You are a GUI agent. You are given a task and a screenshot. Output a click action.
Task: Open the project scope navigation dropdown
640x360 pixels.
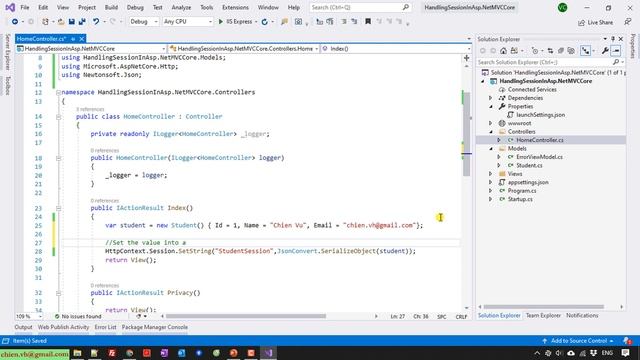pos(91,49)
